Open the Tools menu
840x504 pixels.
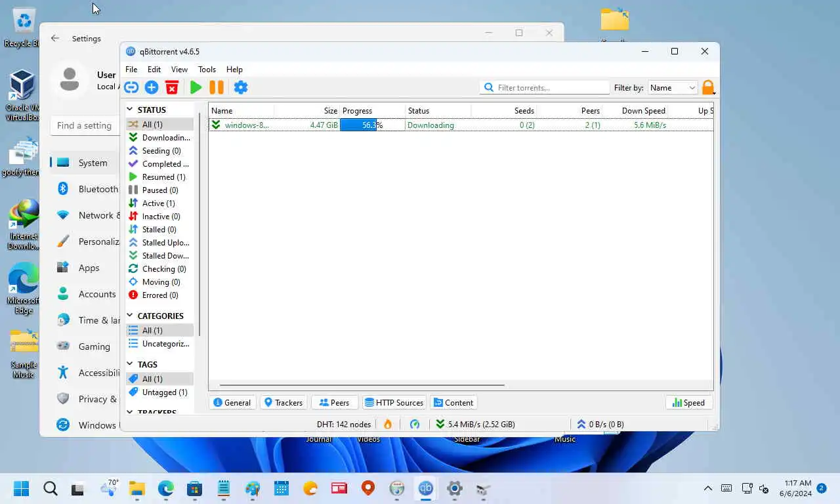207,69
